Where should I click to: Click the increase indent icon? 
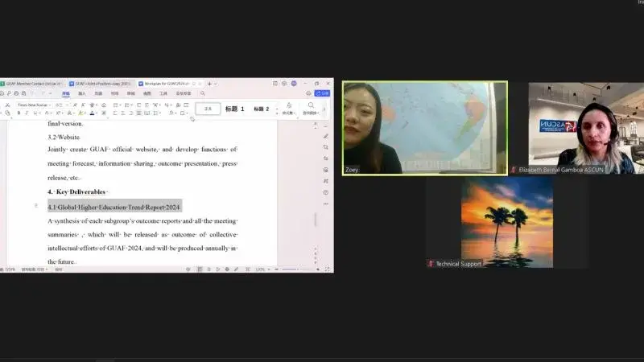click(147, 105)
